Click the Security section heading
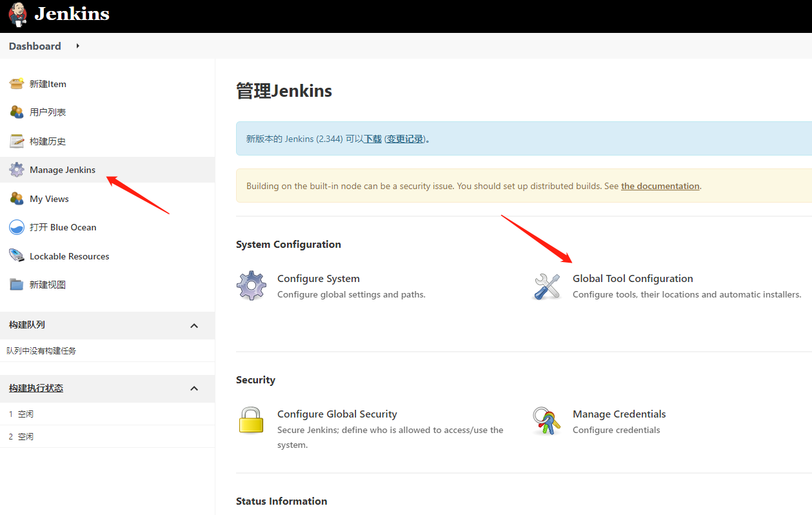 click(255, 379)
